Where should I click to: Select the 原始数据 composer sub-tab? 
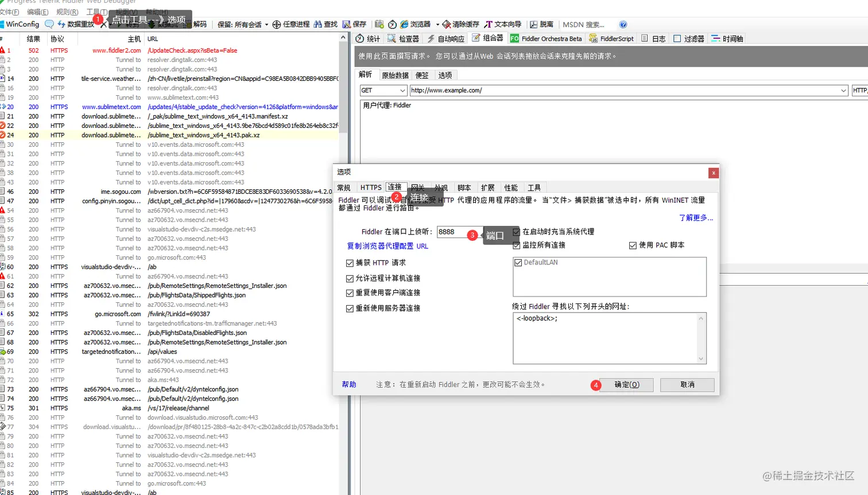pyautogui.click(x=395, y=75)
